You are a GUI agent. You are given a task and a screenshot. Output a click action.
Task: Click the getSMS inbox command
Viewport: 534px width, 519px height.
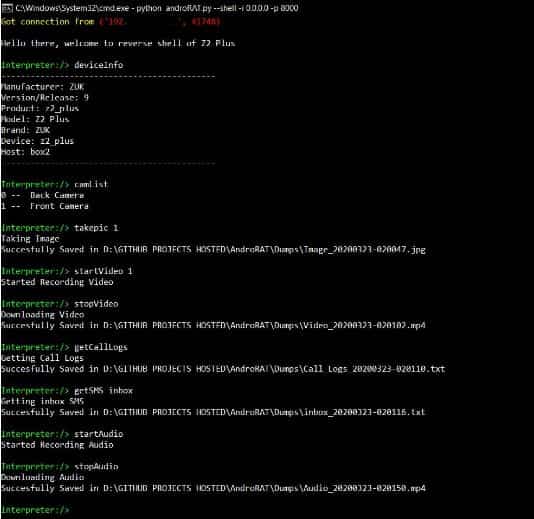point(104,390)
